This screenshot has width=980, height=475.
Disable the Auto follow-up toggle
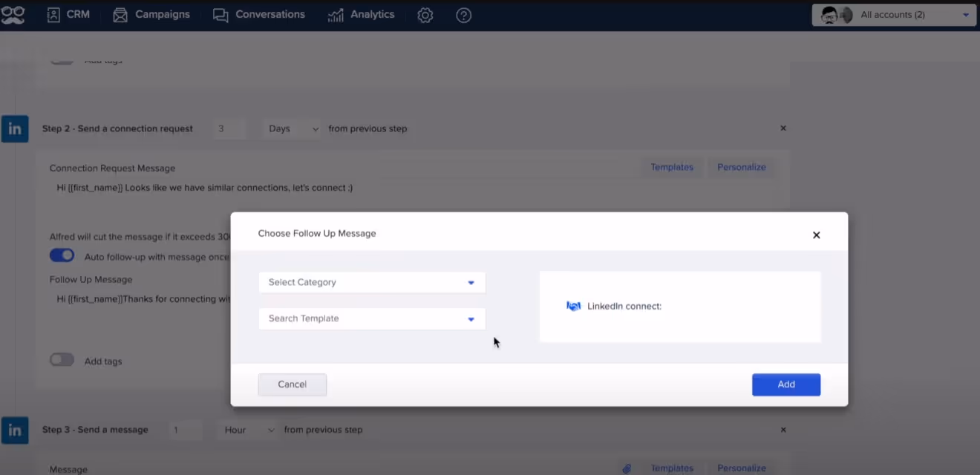[62, 255]
